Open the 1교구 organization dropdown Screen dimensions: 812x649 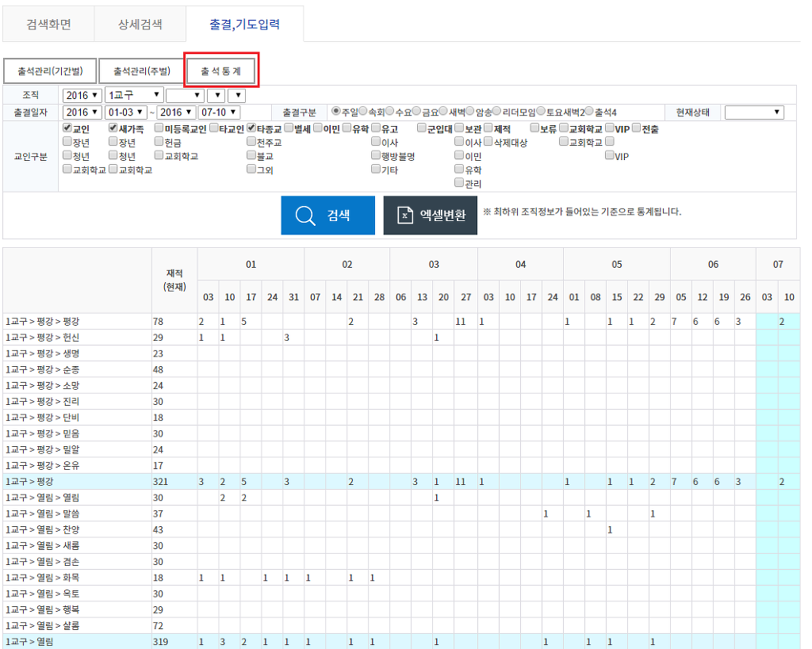134,96
